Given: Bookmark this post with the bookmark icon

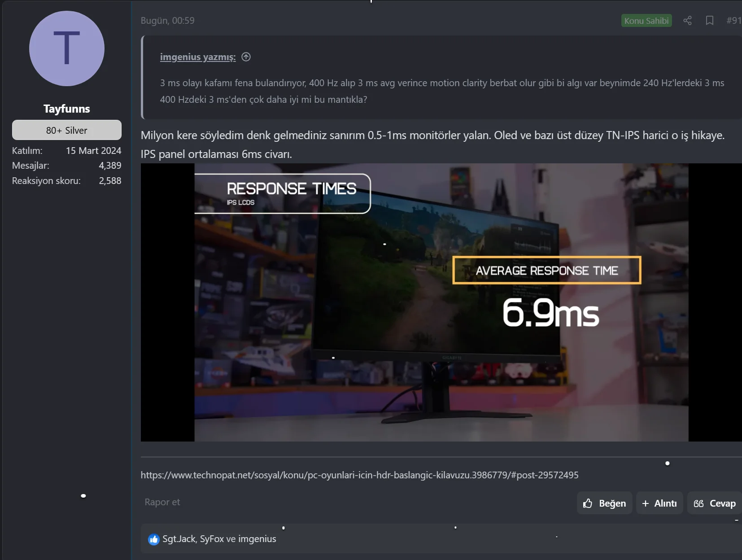Looking at the screenshot, I should [x=710, y=21].
